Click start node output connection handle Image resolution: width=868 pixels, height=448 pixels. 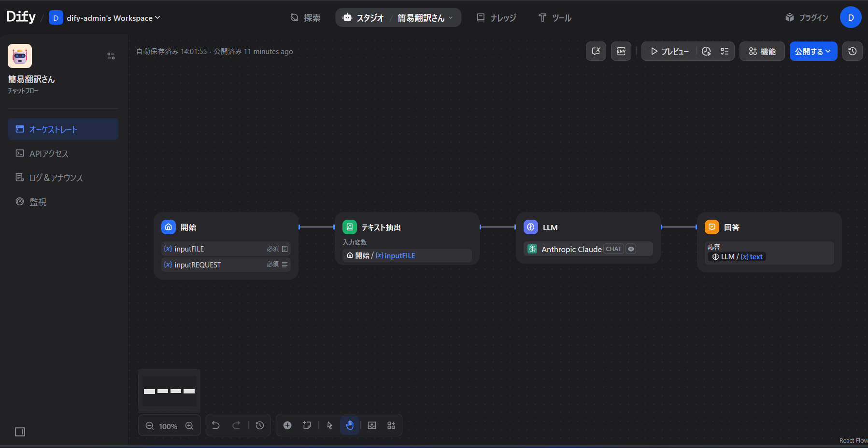299,227
